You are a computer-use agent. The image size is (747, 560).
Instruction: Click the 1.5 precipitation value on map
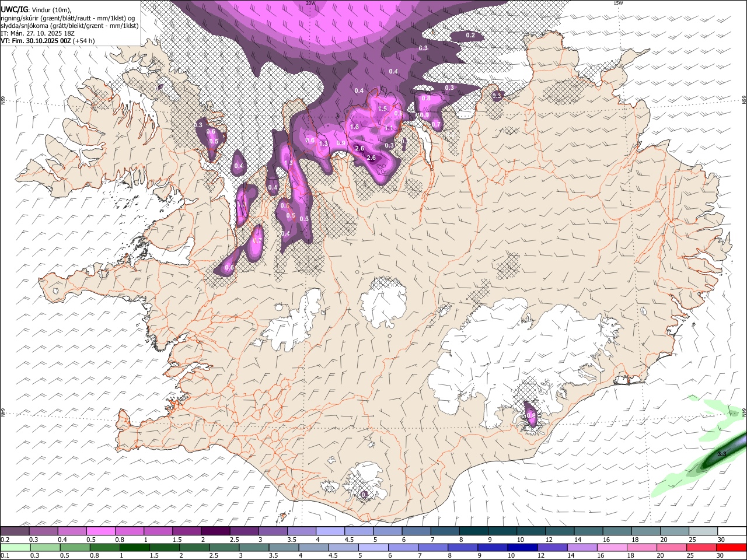pyautogui.click(x=383, y=108)
